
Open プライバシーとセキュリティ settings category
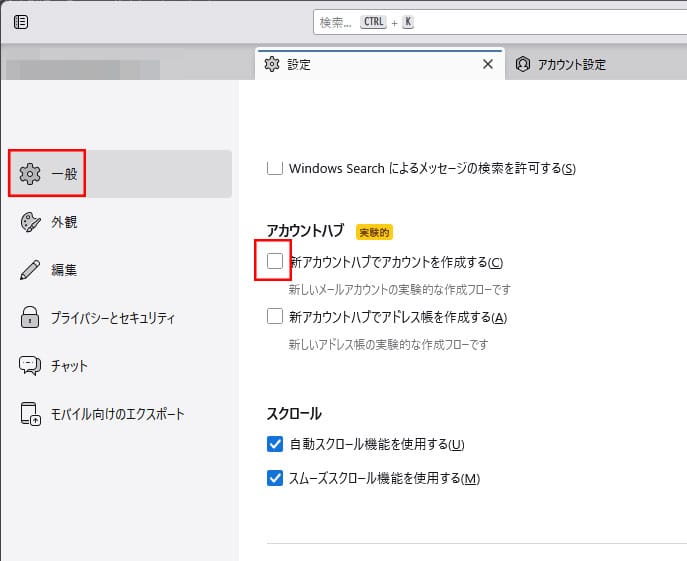pos(120,317)
